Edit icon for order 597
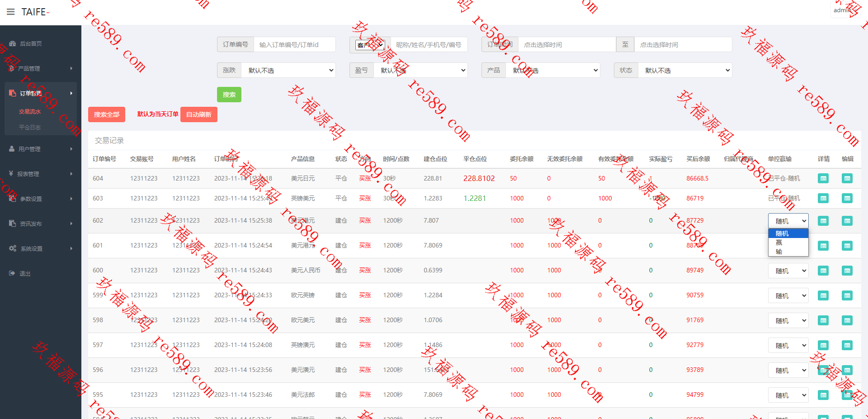 pyautogui.click(x=847, y=345)
